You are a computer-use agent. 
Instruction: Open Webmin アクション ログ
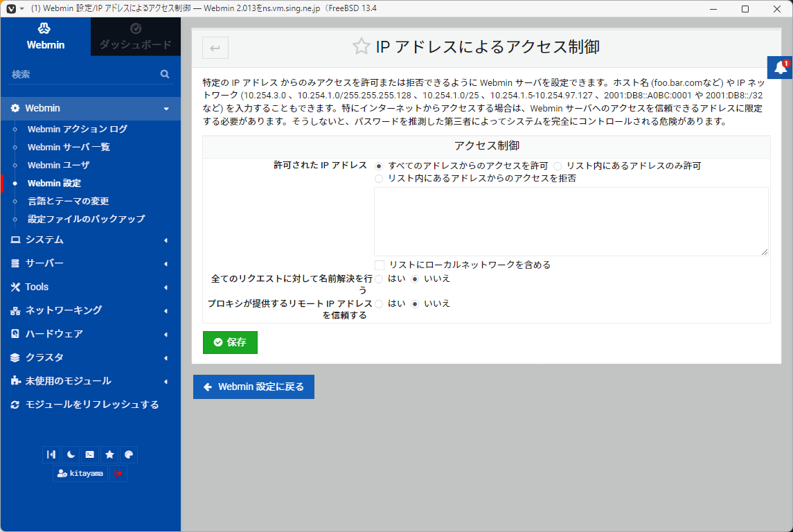click(x=78, y=129)
